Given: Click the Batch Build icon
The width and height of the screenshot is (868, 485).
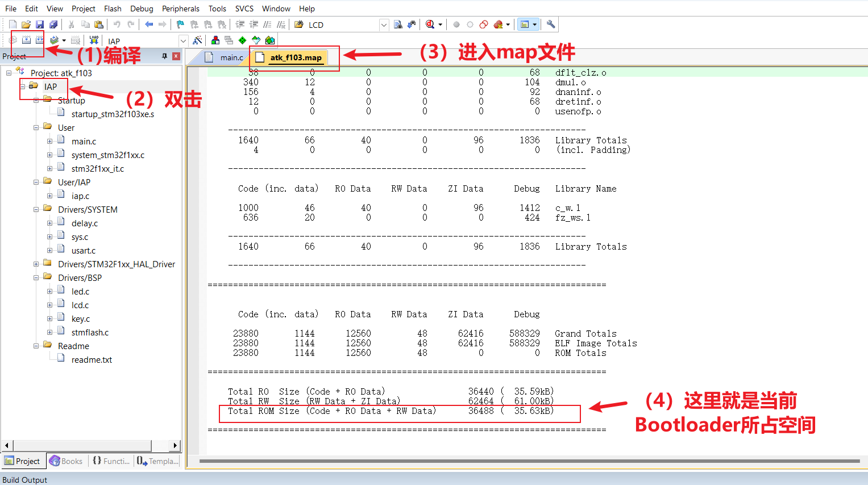Looking at the screenshot, I should 54,40.
